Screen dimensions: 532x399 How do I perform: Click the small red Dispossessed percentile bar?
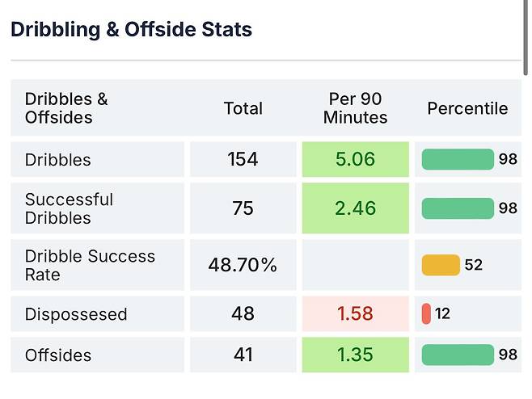pos(426,313)
